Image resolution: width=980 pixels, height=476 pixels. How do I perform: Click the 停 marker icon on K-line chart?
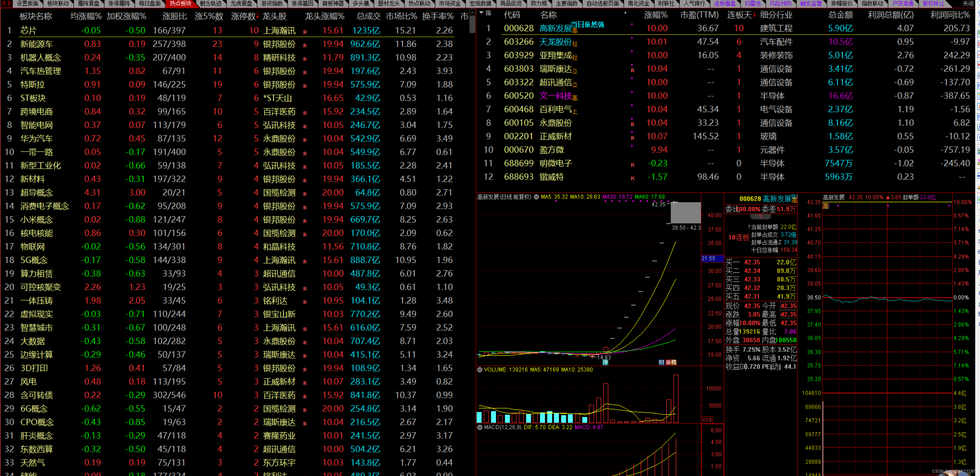click(605, 363)
